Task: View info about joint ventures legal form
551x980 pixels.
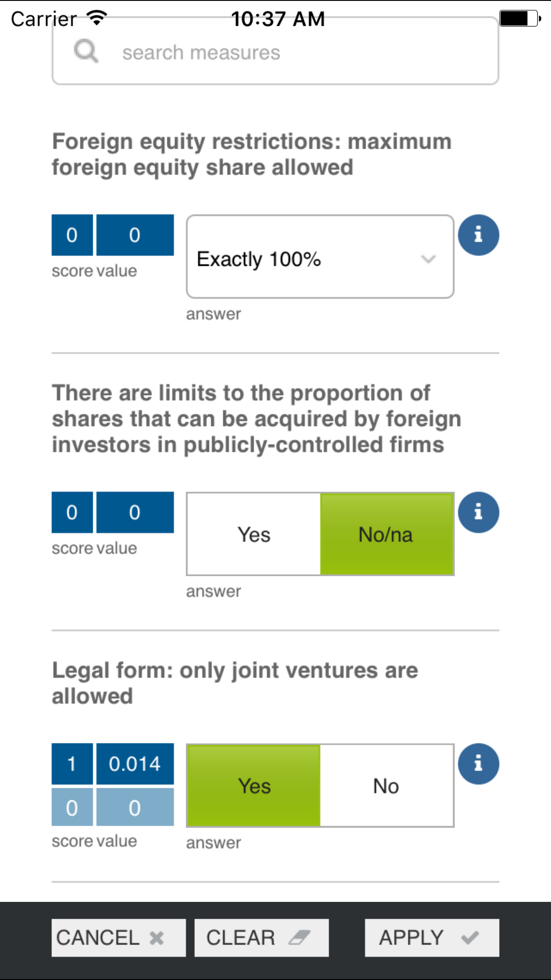Action: 478,764
